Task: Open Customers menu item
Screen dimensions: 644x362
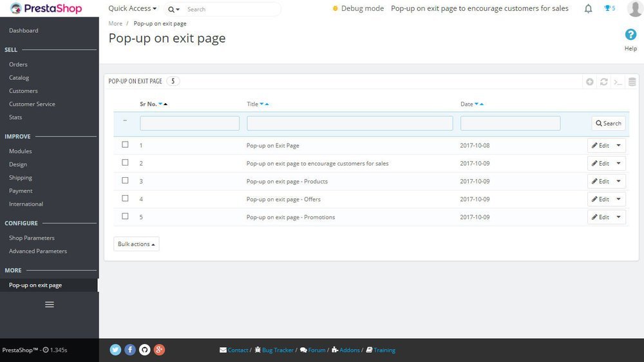Action: (23, 91)
